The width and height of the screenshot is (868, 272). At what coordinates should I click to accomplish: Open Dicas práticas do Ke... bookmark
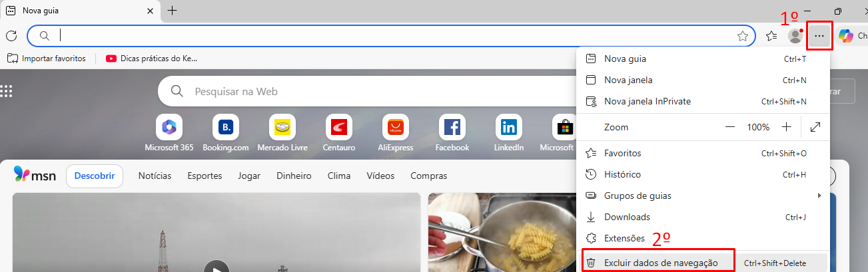point(151,59)
